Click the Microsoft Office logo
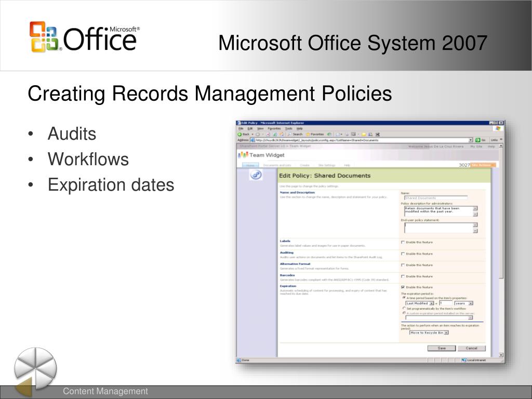This screenshot has width=532, height=399. (84, 37)
